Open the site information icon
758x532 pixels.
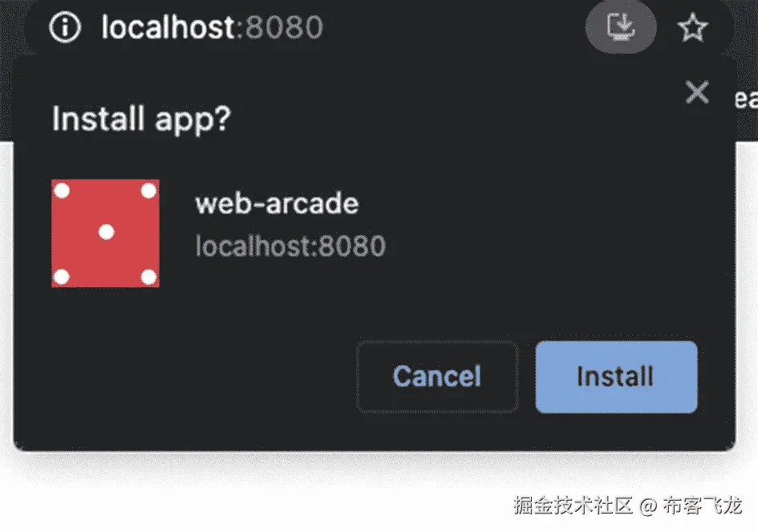65,27
